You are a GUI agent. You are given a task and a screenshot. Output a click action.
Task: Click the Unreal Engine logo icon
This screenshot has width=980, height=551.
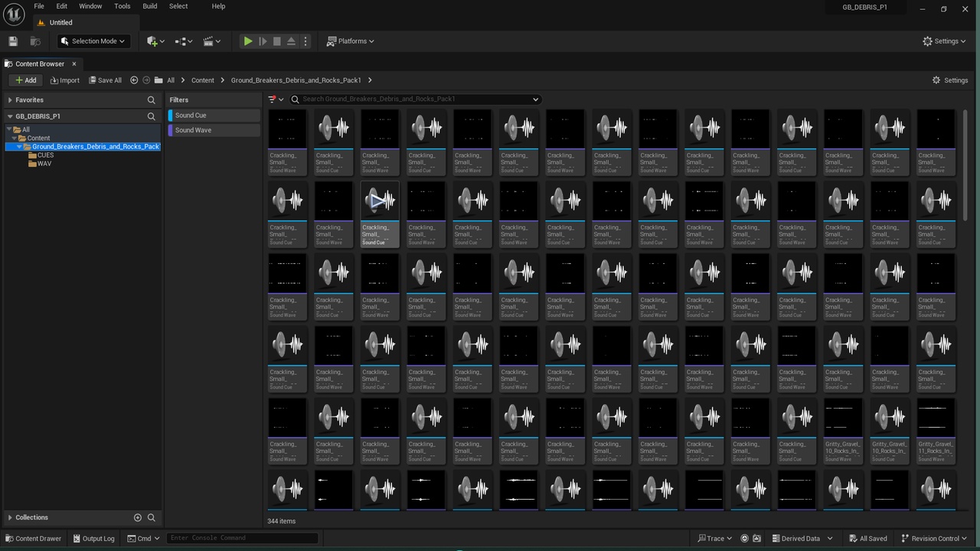(14, 14)
